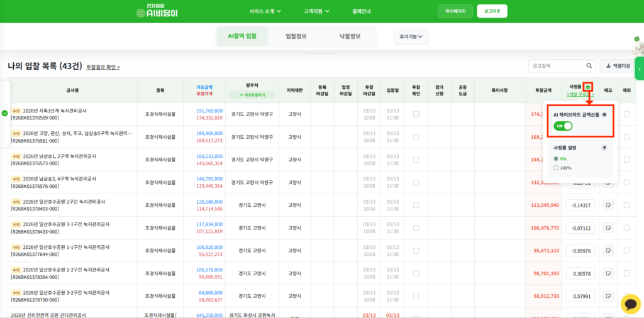Expand the 고객지원 menu

coord(317,11)
